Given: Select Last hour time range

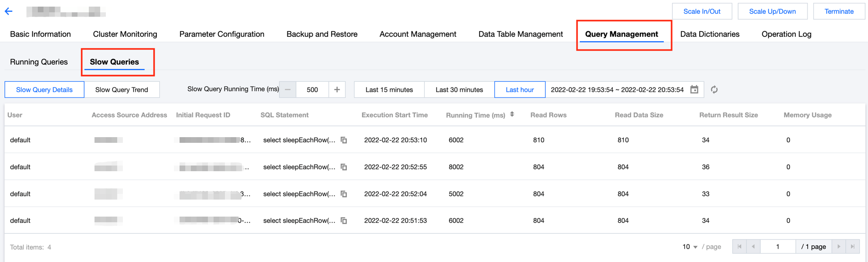Looking at the screenshot, I should [x=519, y=89].
